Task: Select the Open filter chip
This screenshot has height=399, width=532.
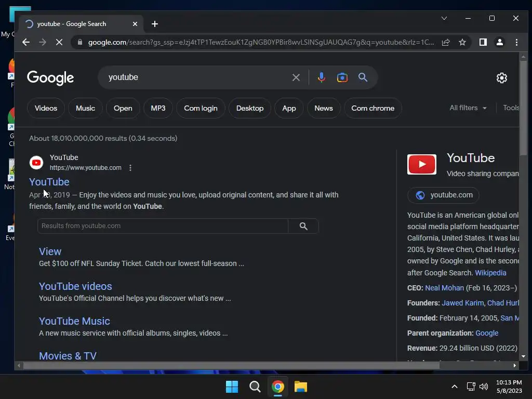Action: coord(123,108)
